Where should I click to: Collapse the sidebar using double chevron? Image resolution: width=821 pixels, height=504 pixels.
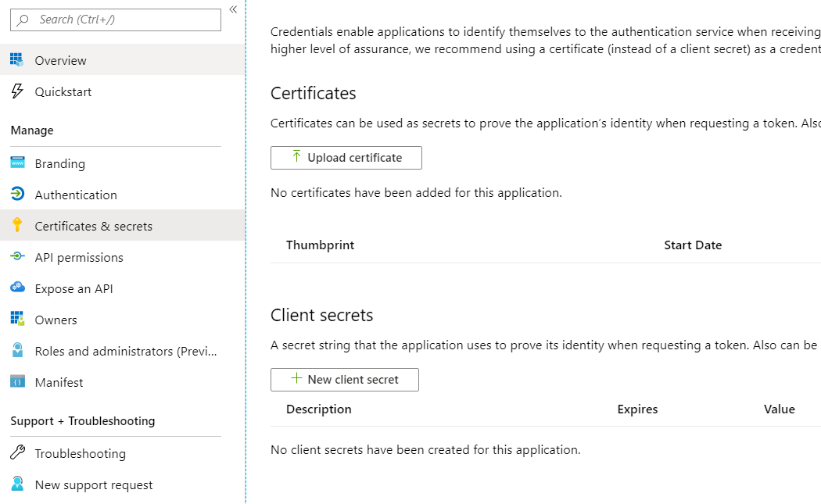coord(233,9)
